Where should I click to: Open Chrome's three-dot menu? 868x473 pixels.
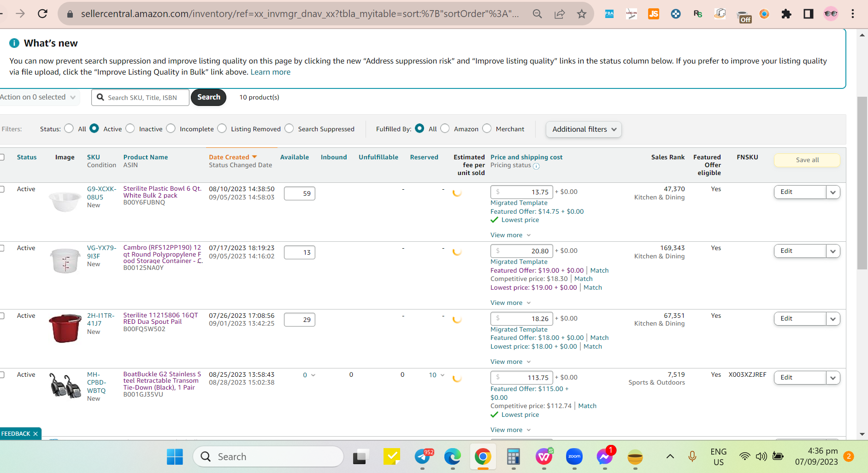tap(853, 14)
